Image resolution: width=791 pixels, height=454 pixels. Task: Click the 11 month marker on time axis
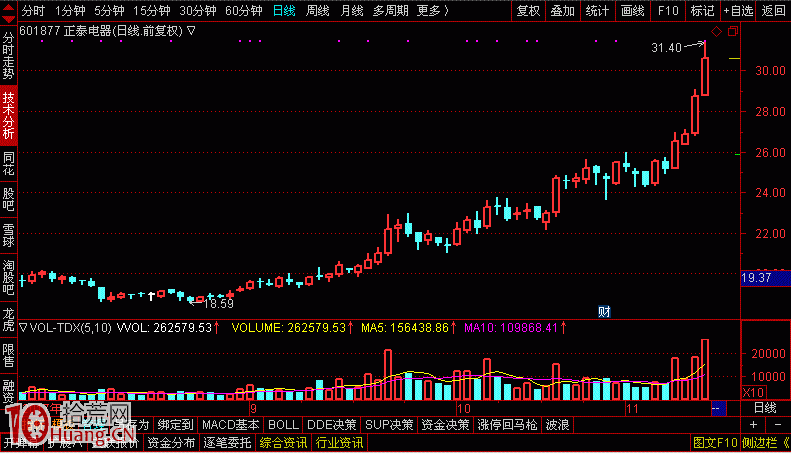tap(633, 409)
